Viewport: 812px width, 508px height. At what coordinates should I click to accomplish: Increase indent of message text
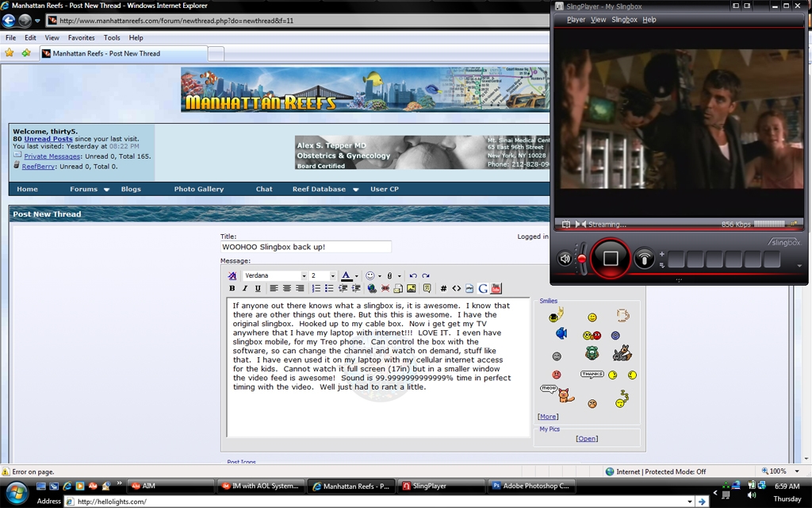(356, 288)
